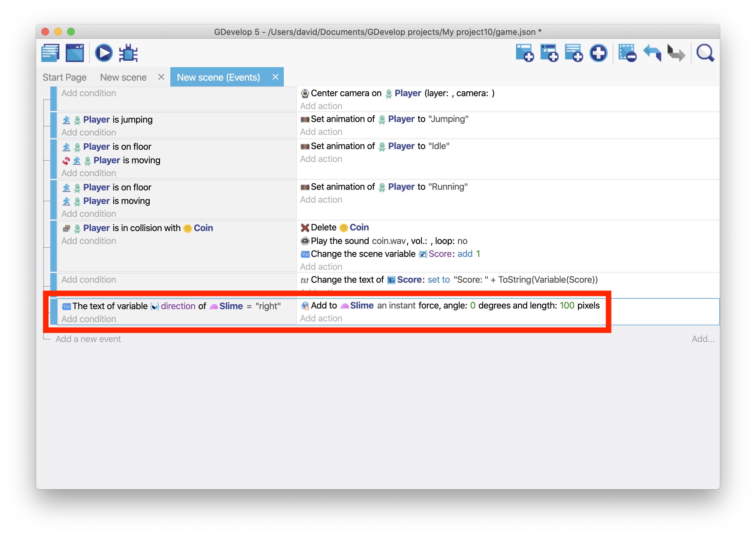756x537 pixels.
Task: Click the add sub-event toolbar icon
Action: click(x=549, y=53)
